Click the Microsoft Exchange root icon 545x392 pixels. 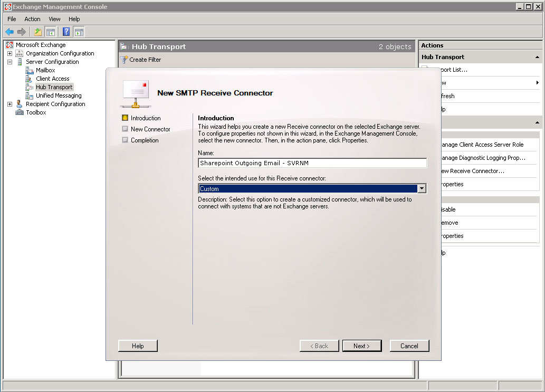(x=9, y=45)
